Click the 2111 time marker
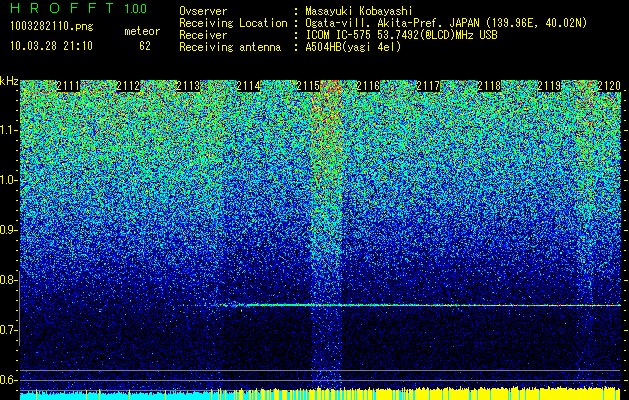Image resolution: width=629 pixels, height=400 pixels. 68,86
